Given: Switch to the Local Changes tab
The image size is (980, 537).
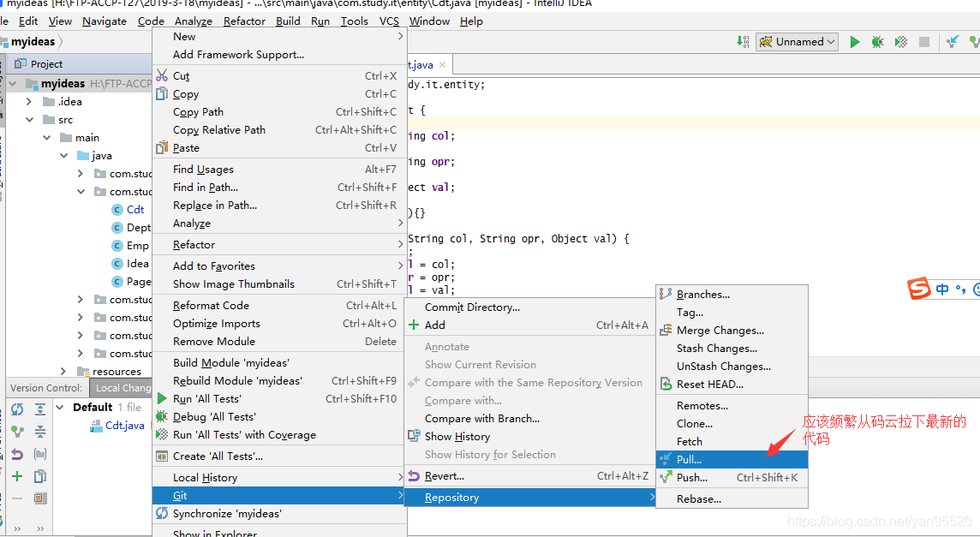Looking at the screenshot, I should (122, 388).
